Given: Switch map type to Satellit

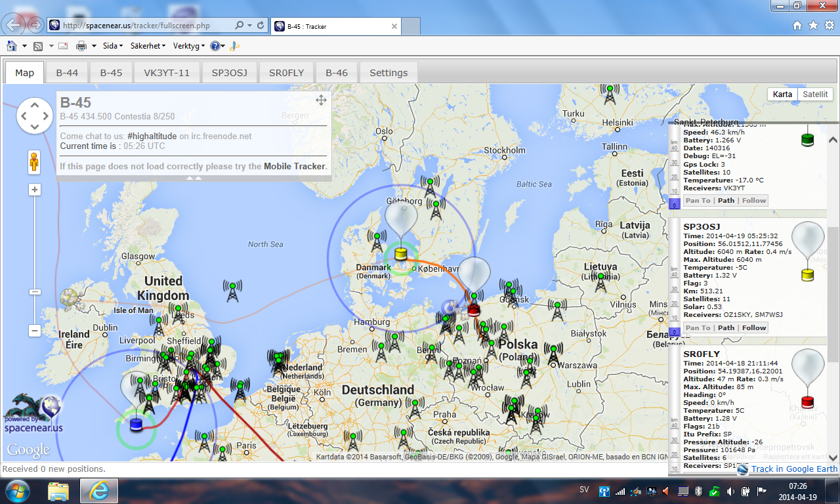Looking at the screenshot, I should (815, 94).
